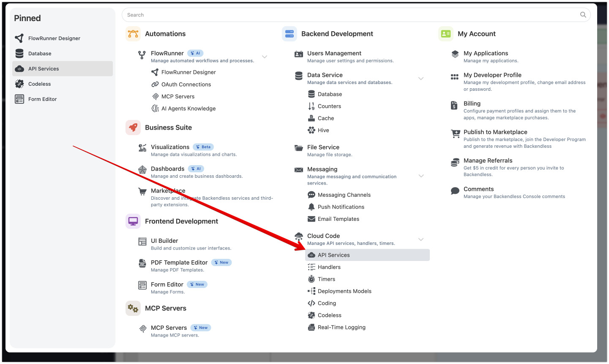The width and height of the screenshot is (609, 364).
Task: Select API Services under Cloud Code
Action: (x=333, y=255)
